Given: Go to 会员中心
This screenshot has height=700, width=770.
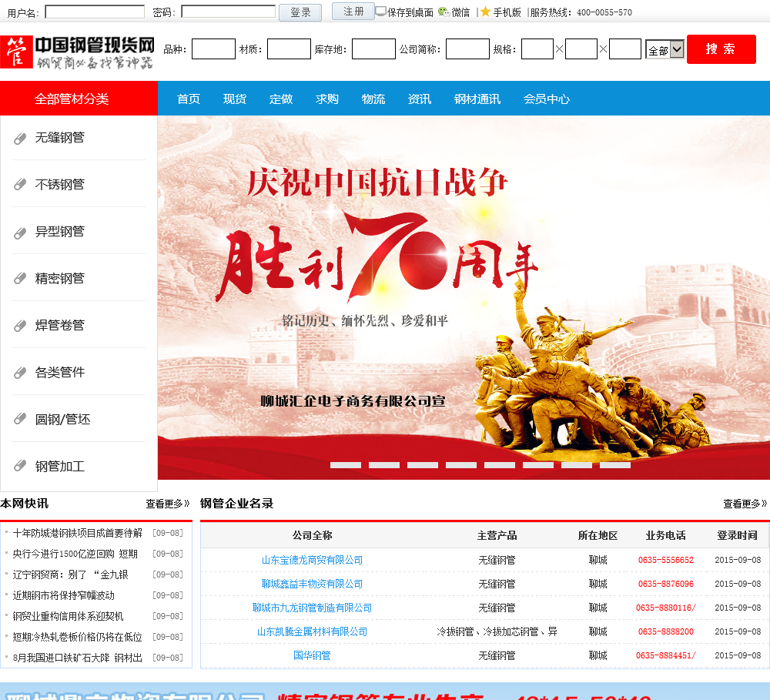Looking at the screenshot, I should point(547,99).
